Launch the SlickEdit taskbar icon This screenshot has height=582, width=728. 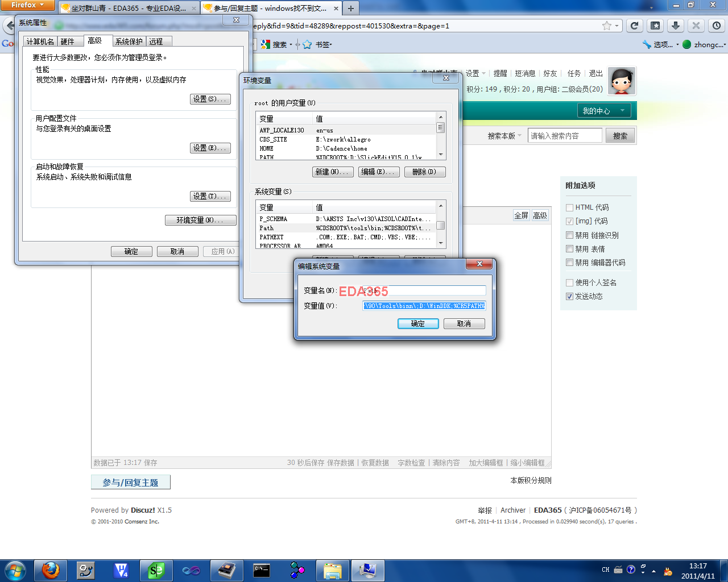156,570
